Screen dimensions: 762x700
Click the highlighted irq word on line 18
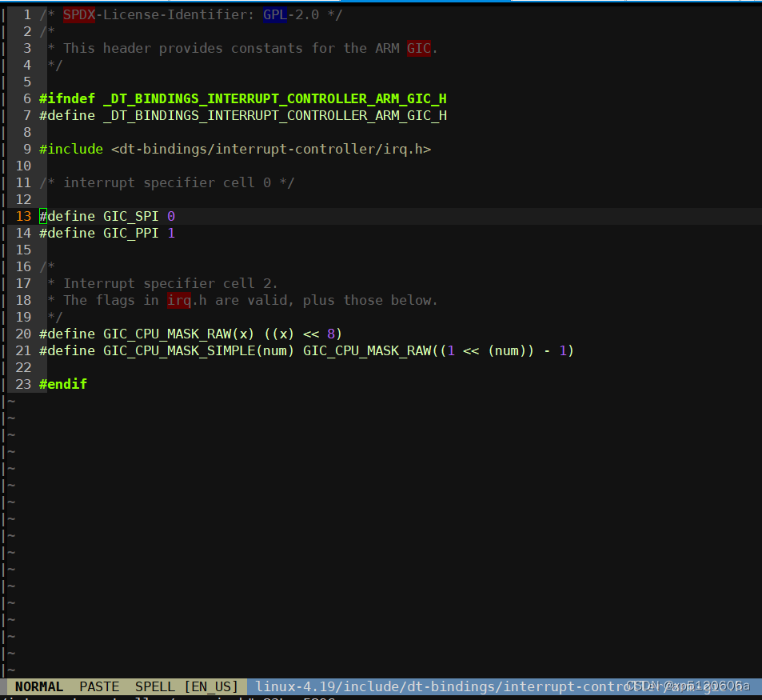(x=179, y=301)
